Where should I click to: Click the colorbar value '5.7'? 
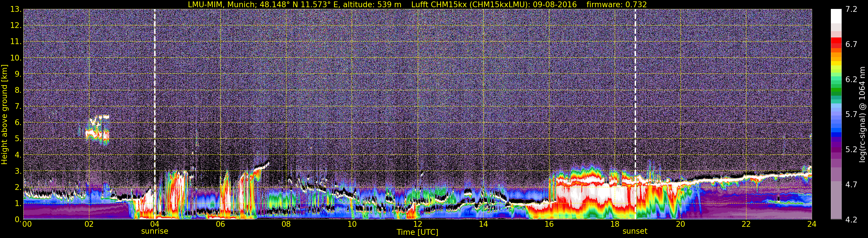pos(851,115)
